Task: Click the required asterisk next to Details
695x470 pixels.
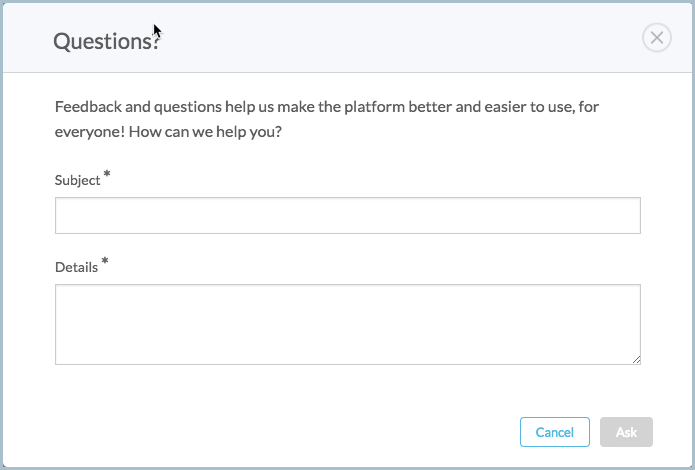Action: [105, 261]
